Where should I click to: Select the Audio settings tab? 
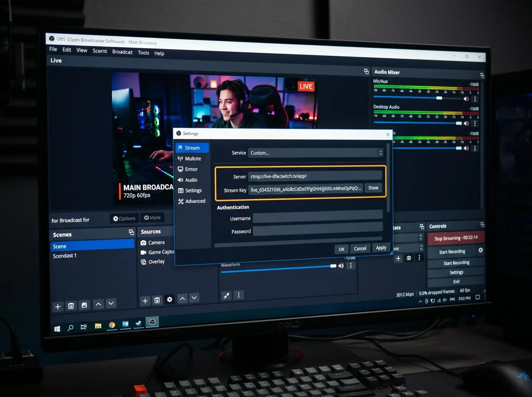(191, 180)
